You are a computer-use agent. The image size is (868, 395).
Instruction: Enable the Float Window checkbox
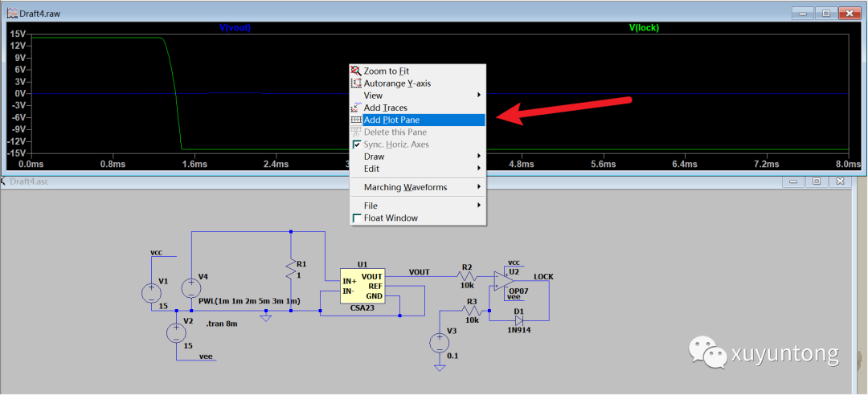coord(357,218)
